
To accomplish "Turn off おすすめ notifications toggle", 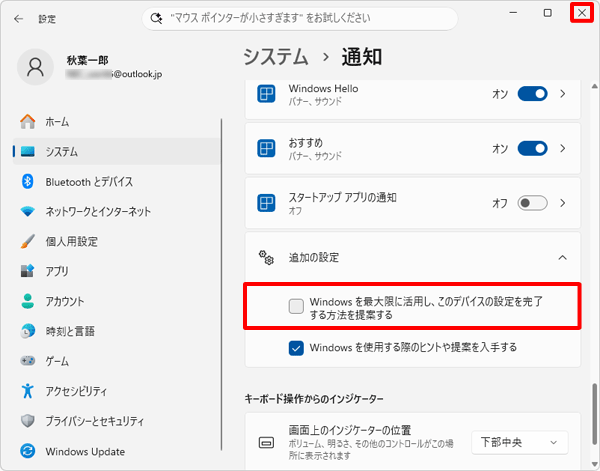I will point(532,148).
